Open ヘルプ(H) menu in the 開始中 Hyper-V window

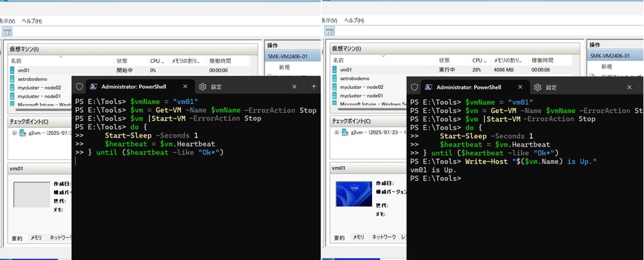[x=32, y=21]
